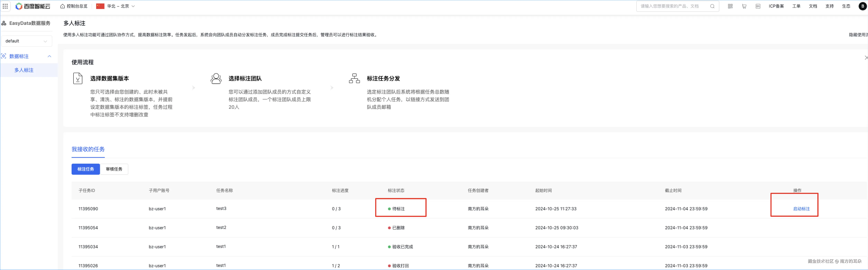Viewport: 868px width, 270px height.
Task: Click task name test3
Action: tap(221, 209)
